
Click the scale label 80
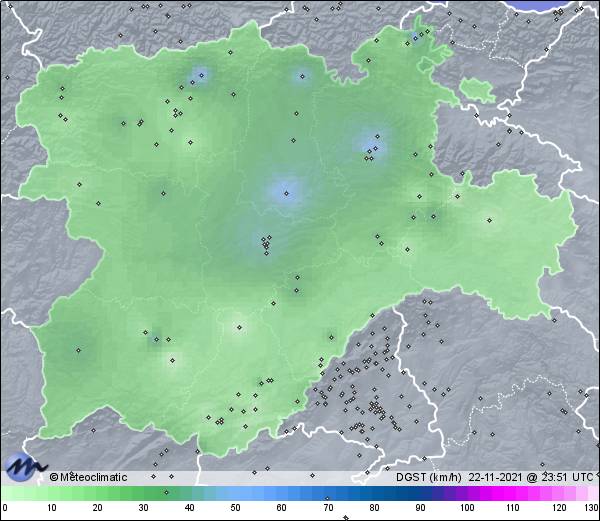pos(374,508)
